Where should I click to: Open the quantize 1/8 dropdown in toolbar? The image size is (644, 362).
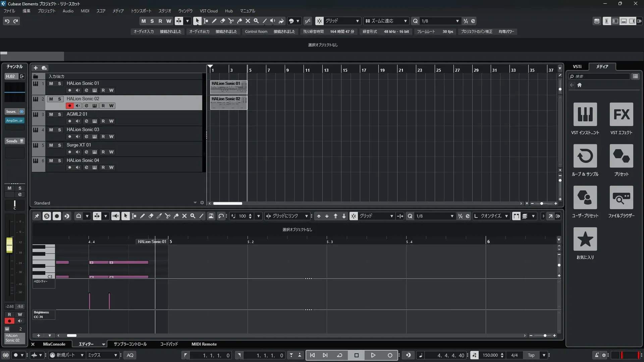(x=457, y=21)
